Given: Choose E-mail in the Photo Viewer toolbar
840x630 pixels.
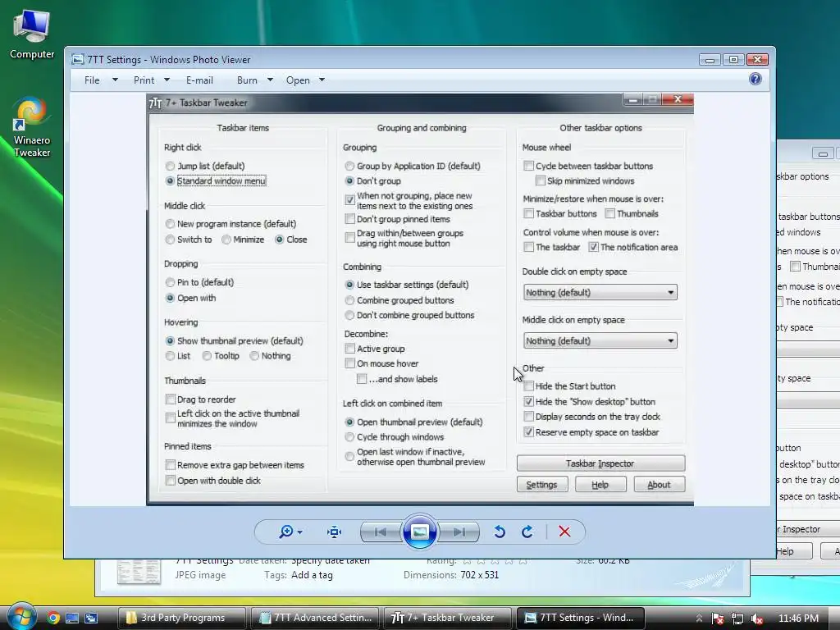Looking at the screenshot, I should [199, 80].
